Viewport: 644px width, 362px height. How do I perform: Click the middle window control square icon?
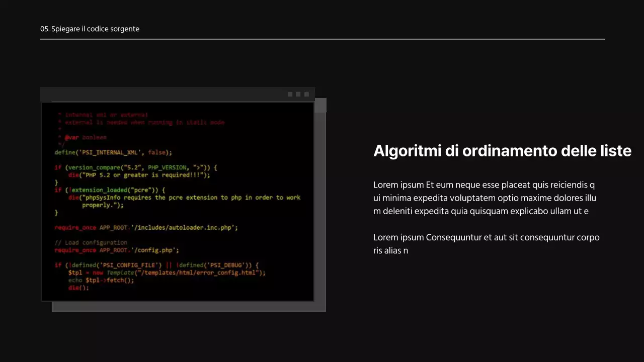pyautogui.click(x=298, y=94)
